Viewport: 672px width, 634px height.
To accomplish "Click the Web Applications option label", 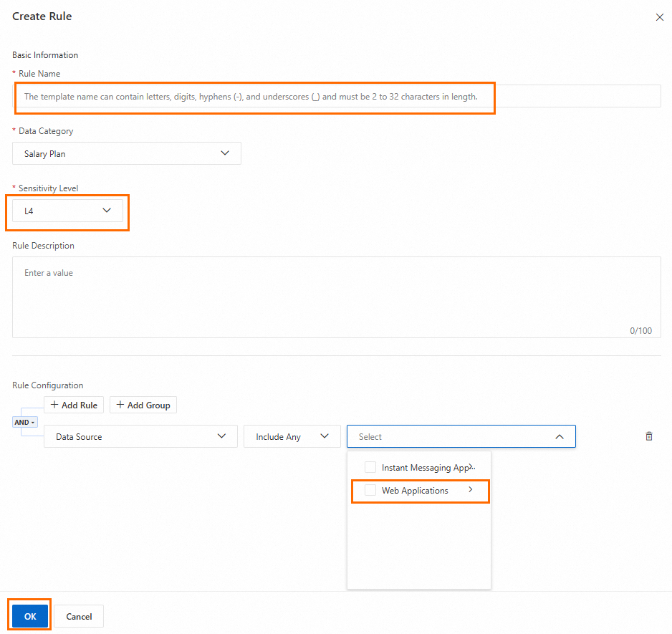I will 415,491.
